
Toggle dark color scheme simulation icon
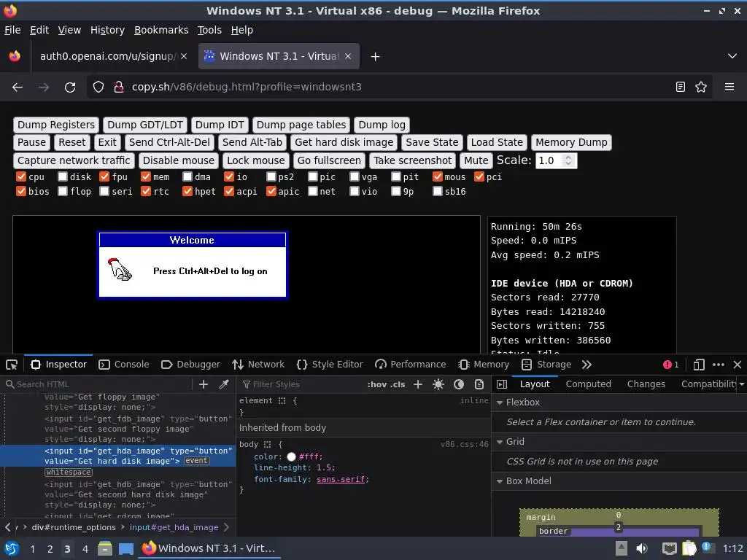pos(459,384)
